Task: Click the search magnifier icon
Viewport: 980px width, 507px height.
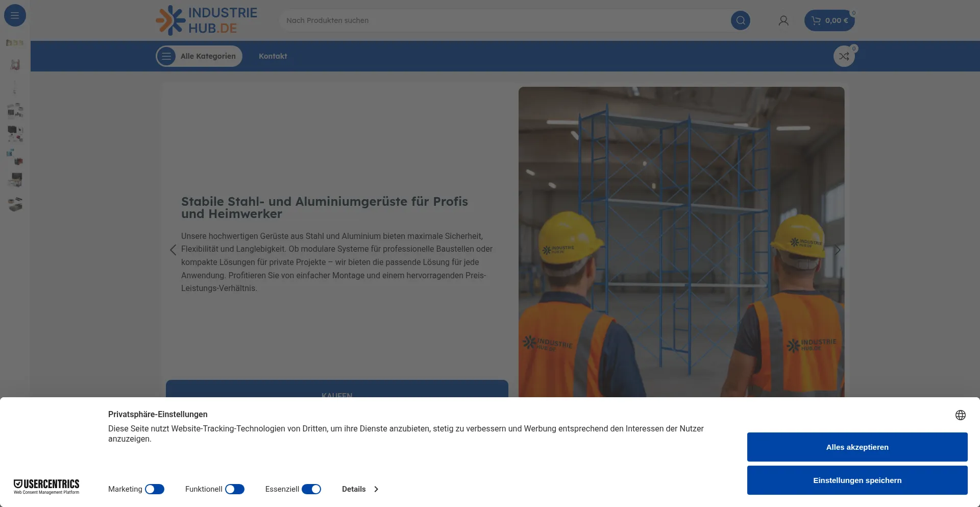Action: [x=741, y=20]
